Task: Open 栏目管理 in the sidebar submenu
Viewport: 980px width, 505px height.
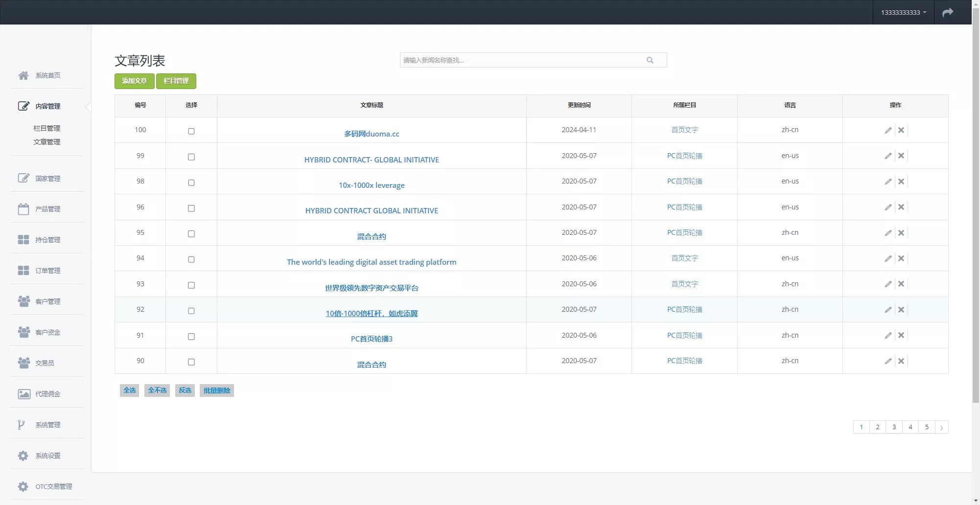Action: click(47, 128)
